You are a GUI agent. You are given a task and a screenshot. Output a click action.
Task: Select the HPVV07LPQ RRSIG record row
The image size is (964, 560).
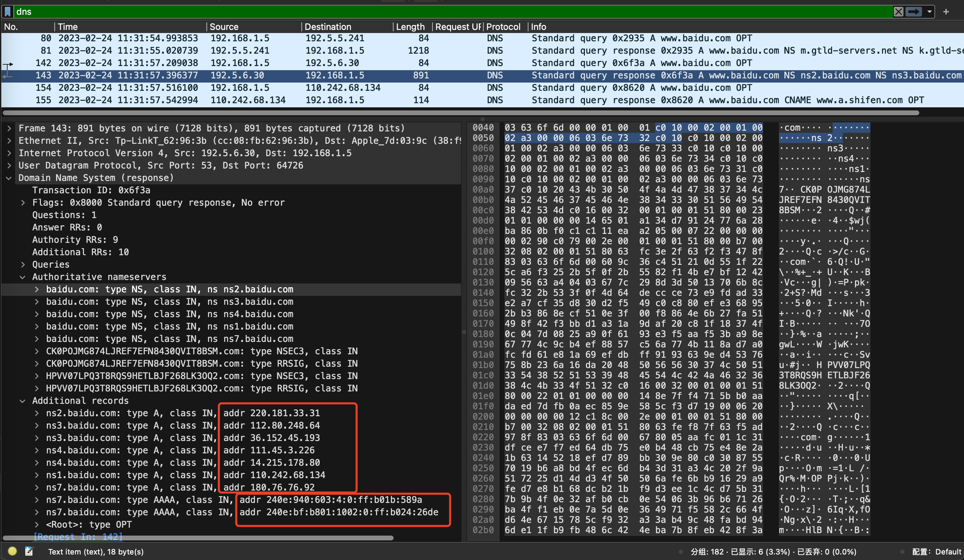click(x=231, y=388)
